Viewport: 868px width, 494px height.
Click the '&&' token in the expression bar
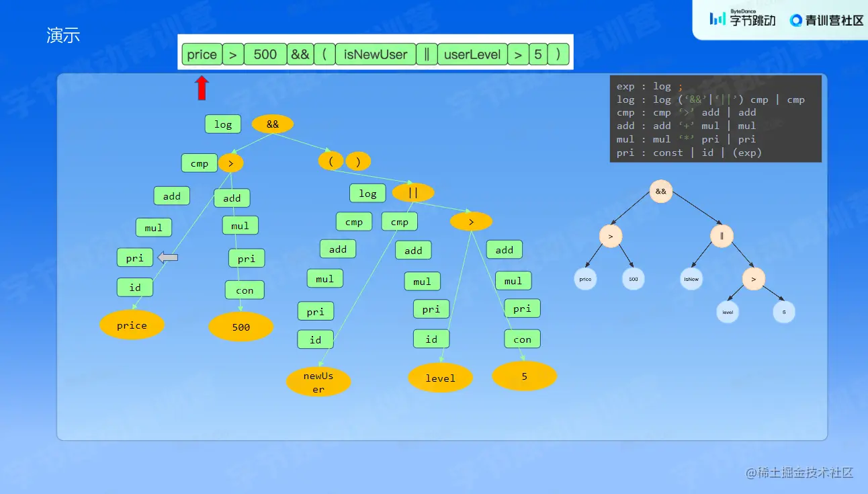(x=300, y=54)
